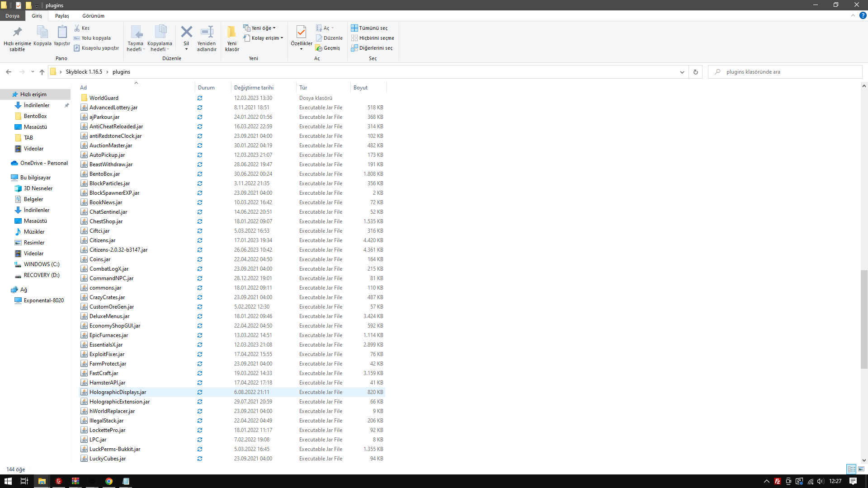Click Skyblock 1.16.5 breadcrumb
The width and height of the screenshot is (868, 488).
click(x=84, y=72)
